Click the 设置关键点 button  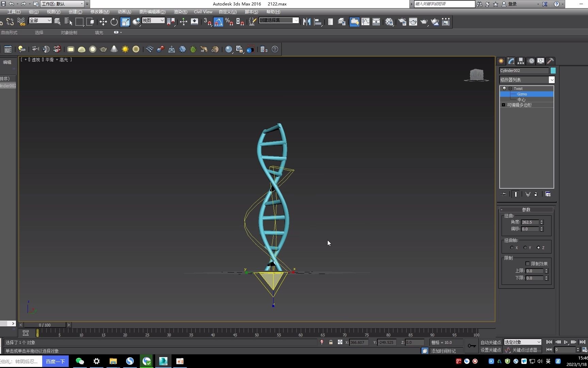coord(491,350)
